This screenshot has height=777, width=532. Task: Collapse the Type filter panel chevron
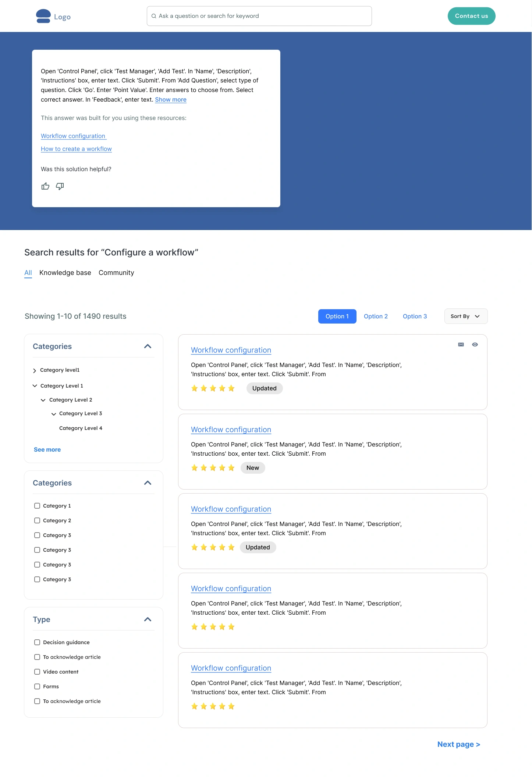tap(148, 619)
